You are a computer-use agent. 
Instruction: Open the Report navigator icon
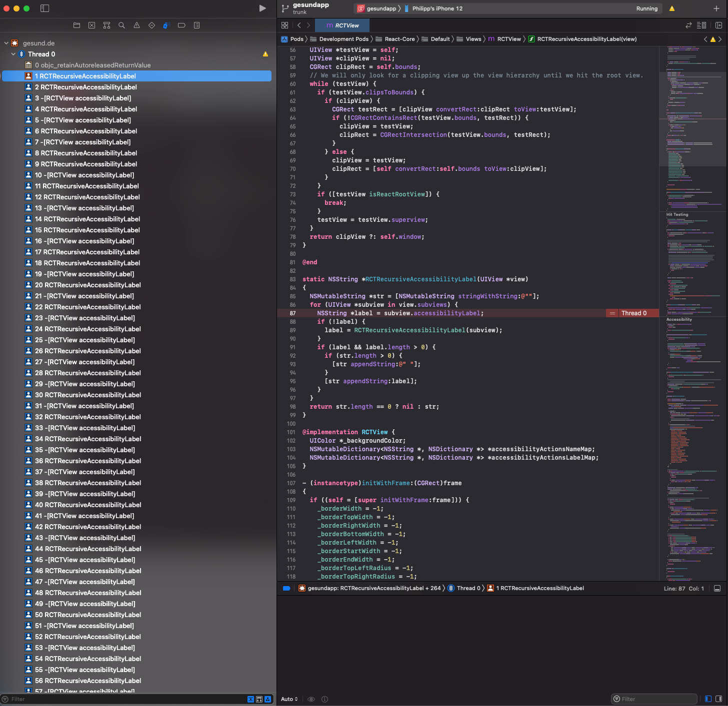(196, 25)
